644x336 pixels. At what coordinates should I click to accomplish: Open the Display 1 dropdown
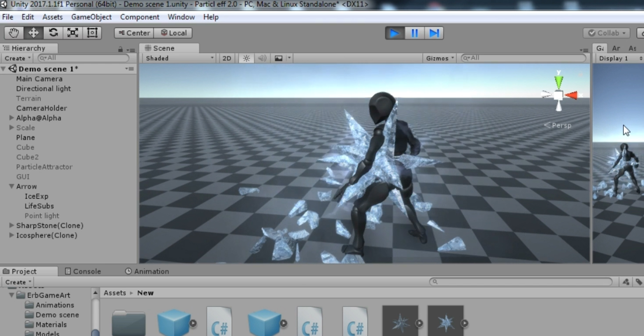click(x=619, y=58)
